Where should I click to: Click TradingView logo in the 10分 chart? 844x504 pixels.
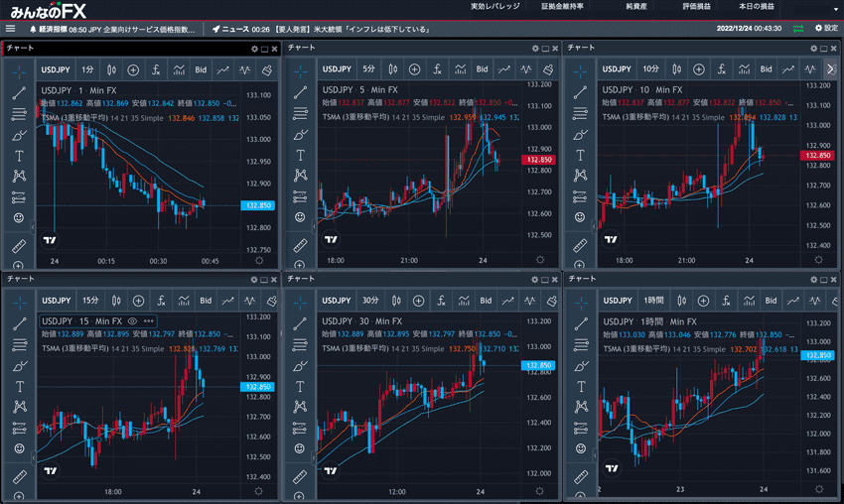click(611, 239)
